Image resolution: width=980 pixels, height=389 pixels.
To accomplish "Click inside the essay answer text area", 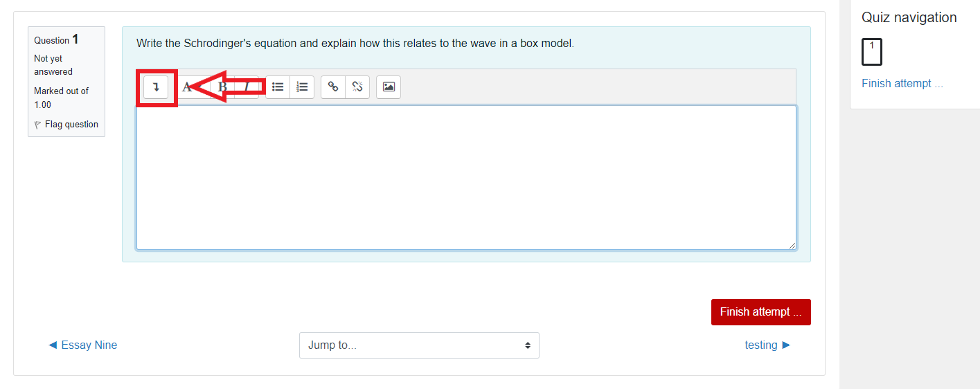I will pos(465,177).
